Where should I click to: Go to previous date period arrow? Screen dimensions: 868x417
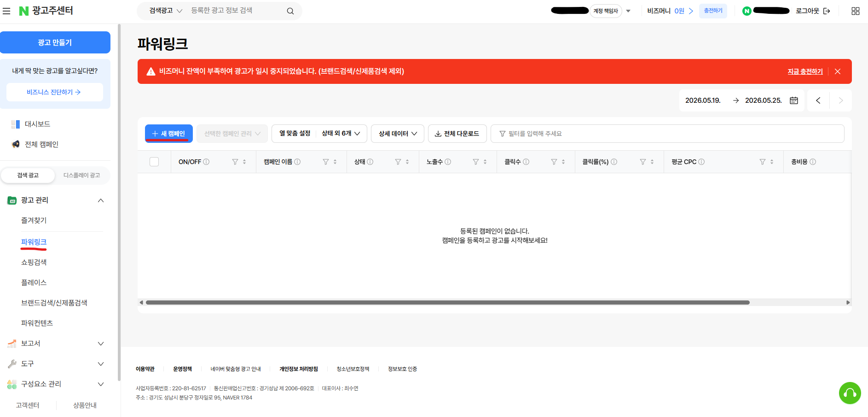click(818, 100)
